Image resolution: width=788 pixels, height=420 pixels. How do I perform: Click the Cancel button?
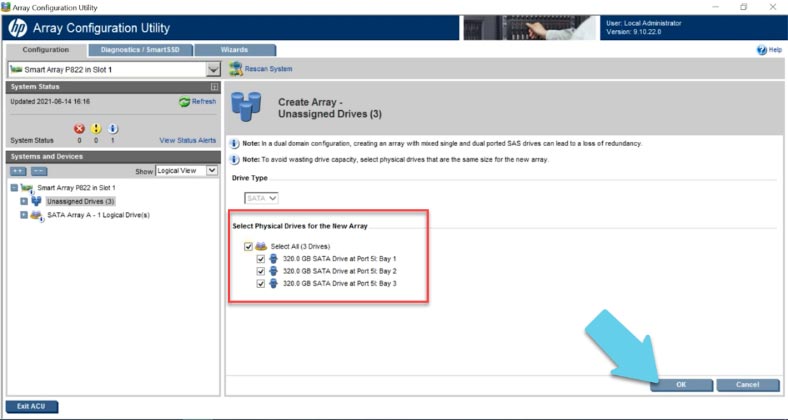[748, 385]
